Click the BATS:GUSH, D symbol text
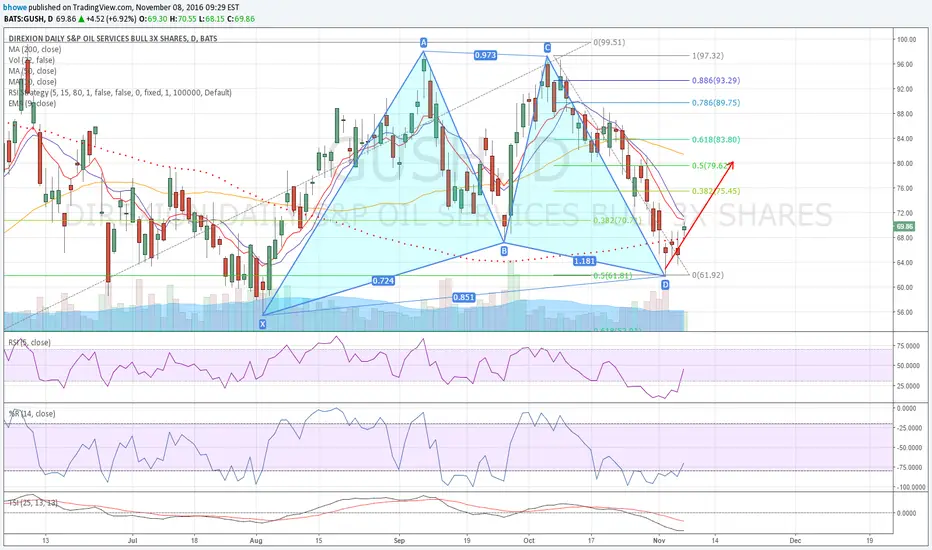This screenshot has width=932, height=550. point(29,19)
